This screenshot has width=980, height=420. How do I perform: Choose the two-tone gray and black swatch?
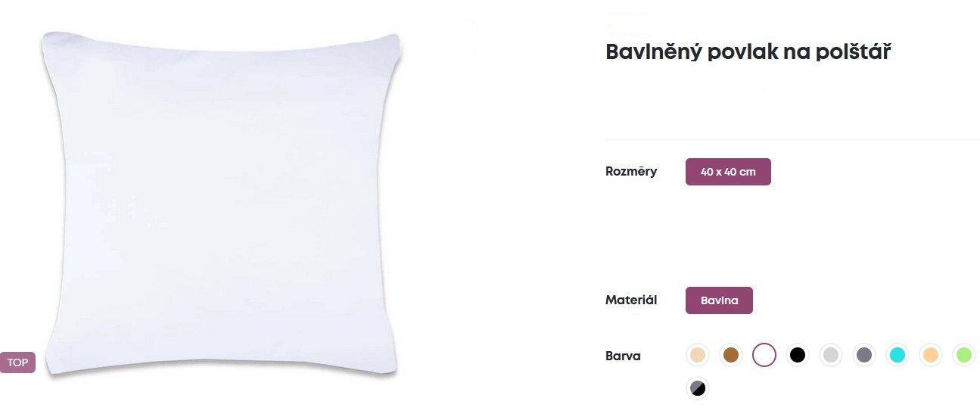pyautogui.click(x=698, y=388)
